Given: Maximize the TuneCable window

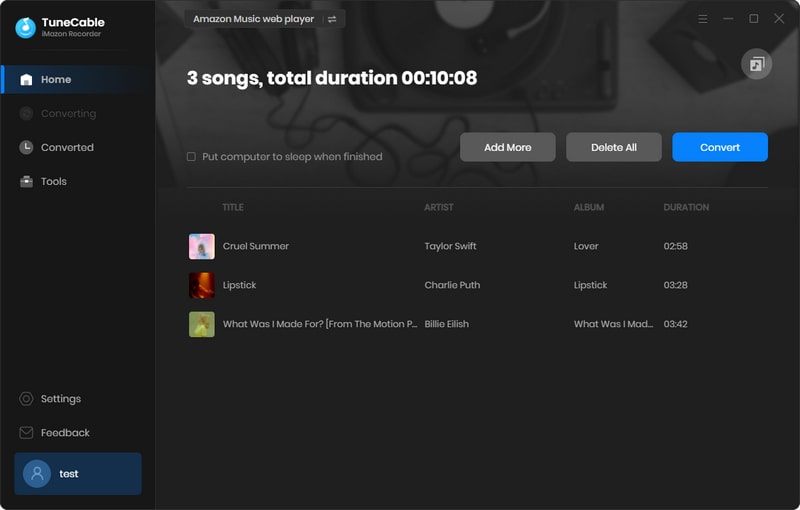Looking at the screenshot, I should coord(754,19).
